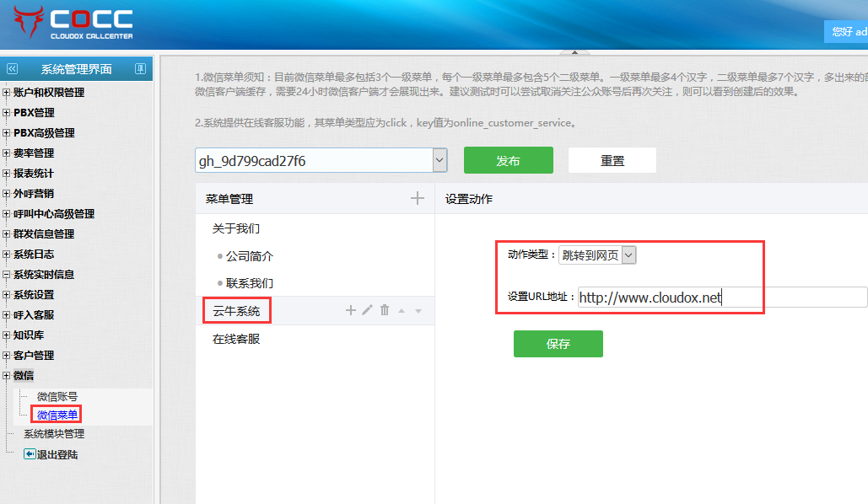The height and width of the screenshot is (504, 868).
Task: Expand the PBX管理 tree node
Action: [7, 113]
